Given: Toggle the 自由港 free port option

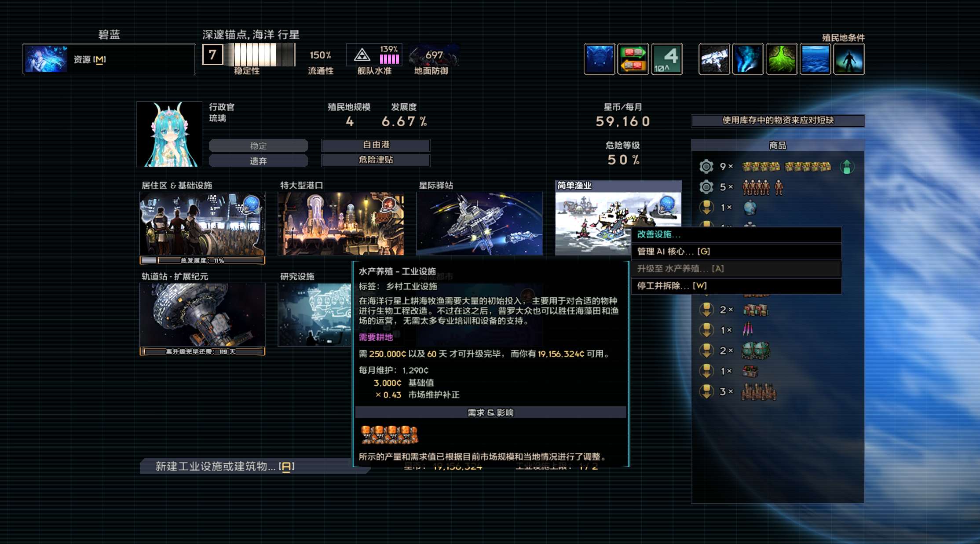Looking at the screenshot, I should click(376, 145).
